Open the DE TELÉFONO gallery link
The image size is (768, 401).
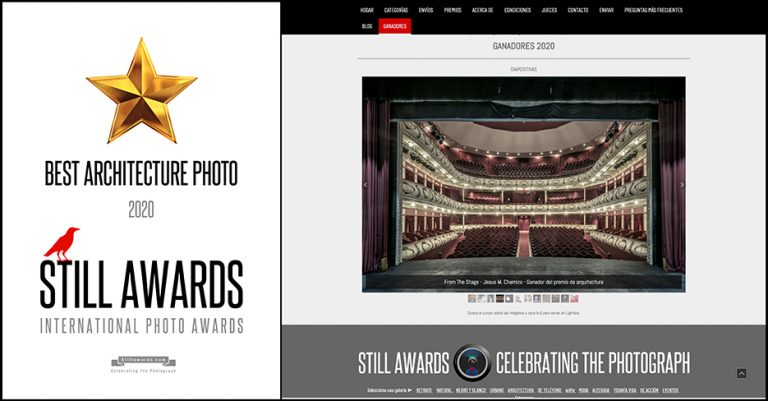[550, 390]
